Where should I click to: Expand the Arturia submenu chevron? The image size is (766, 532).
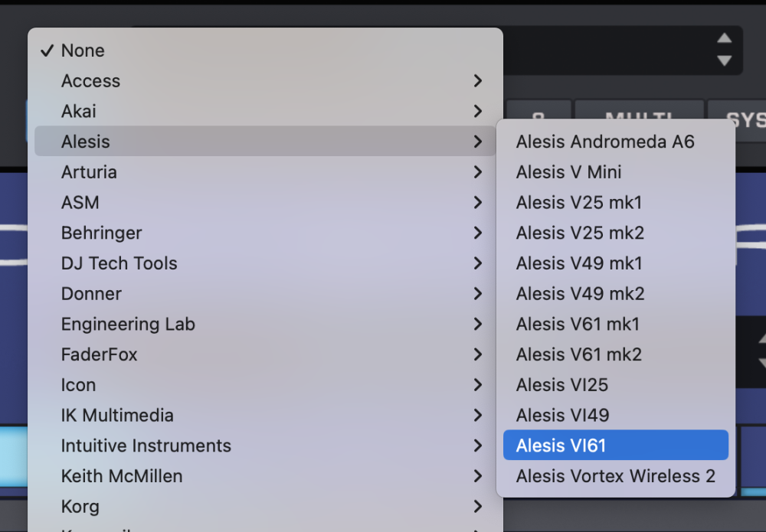[478, 172]
